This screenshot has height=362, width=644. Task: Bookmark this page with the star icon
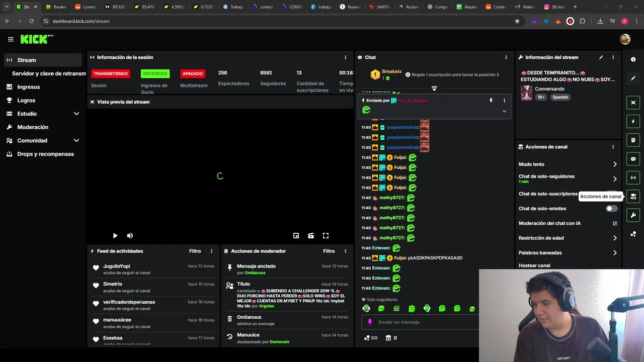click(x=517, y=21)
